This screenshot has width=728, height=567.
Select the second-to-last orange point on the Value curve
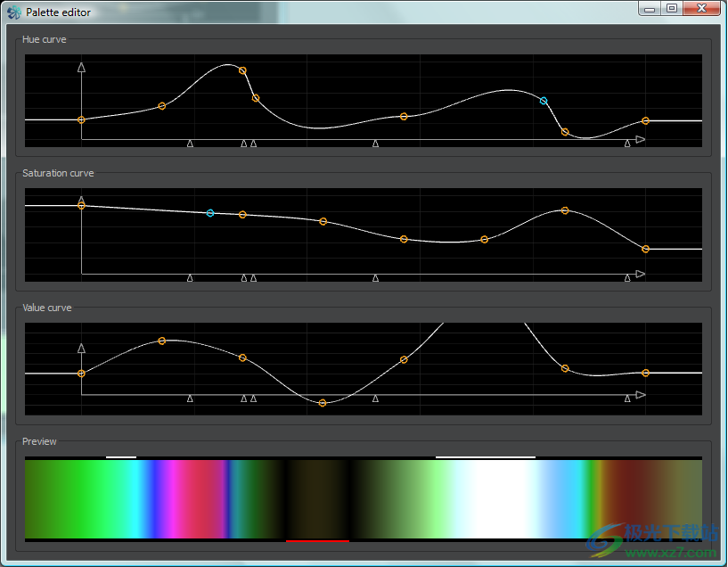pos(565,368)
